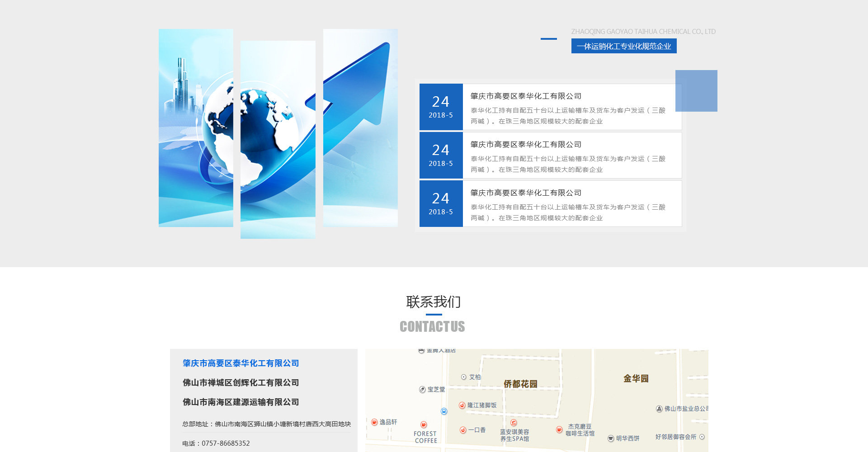Viewport: 868px width, 452px height.
Task: Select 肇庆市高要区泰华化工有限公司 company tab
Action: coord(241,363)
